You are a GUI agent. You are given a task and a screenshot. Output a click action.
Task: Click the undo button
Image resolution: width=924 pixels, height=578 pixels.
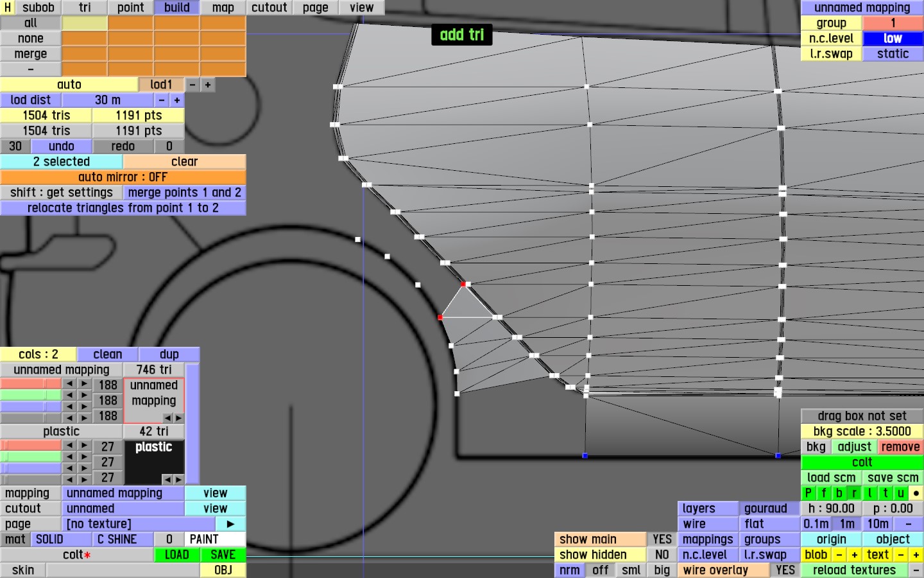click(62, 146)
